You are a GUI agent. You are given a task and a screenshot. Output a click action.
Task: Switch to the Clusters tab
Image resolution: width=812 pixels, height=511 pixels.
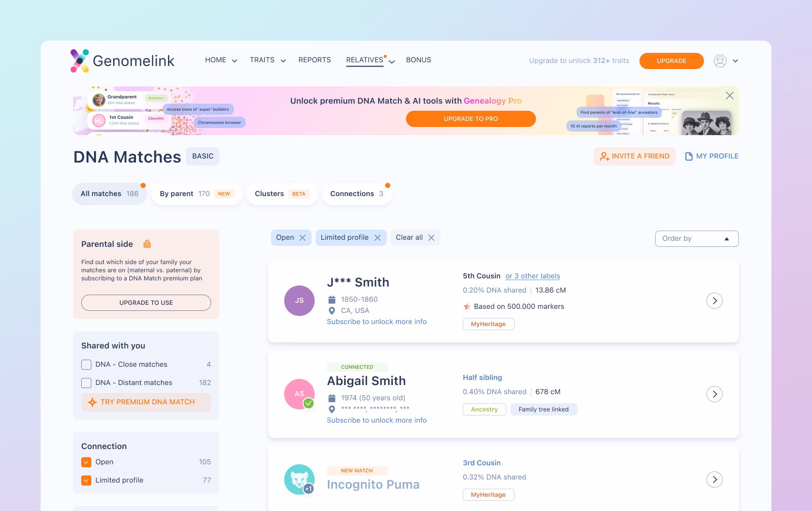click(282, 194)
